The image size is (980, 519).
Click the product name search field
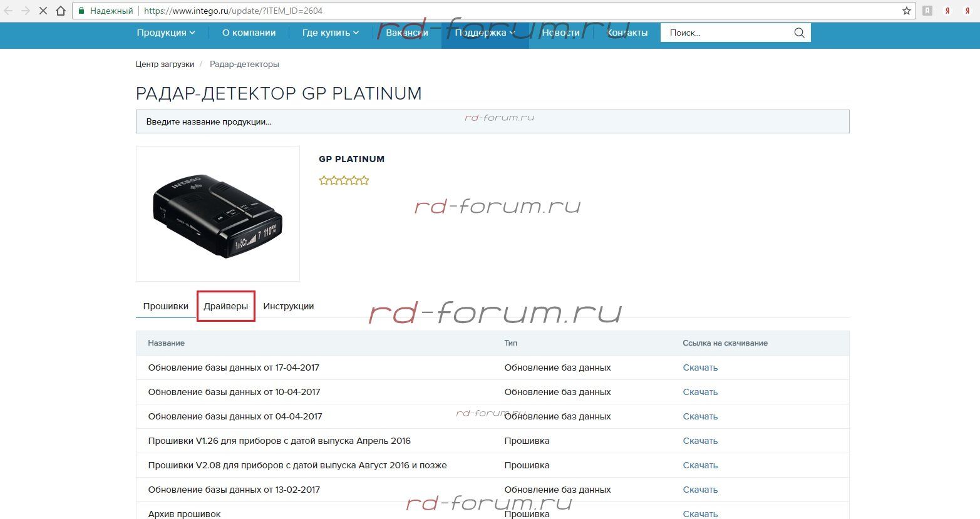click(x=492, y=121)
